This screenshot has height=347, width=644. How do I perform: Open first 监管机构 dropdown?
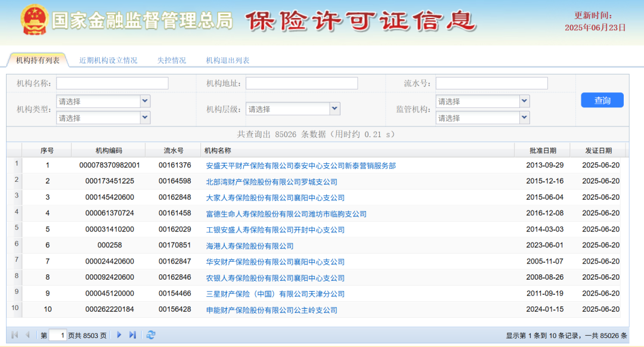[x=524, y=101]
